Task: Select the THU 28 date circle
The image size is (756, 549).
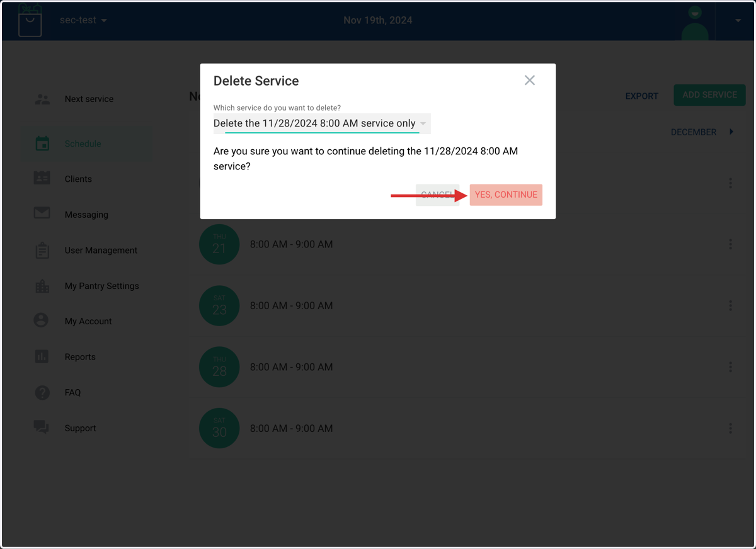Action: [x=219, y=367]
